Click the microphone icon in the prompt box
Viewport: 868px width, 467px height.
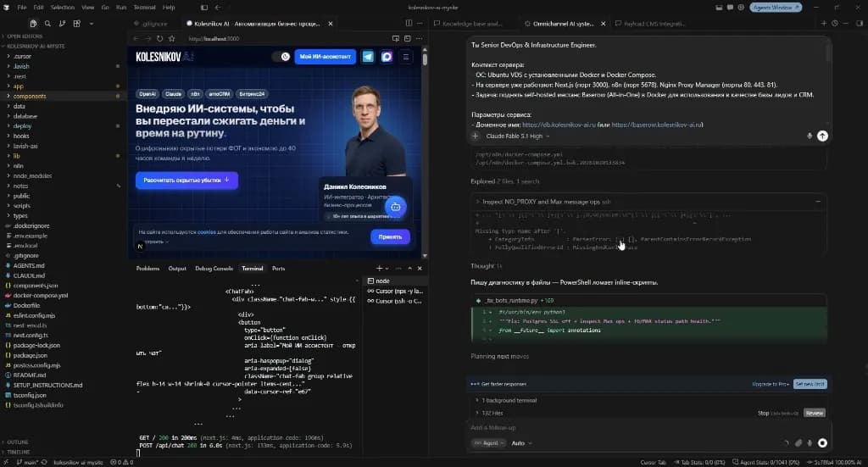(x=810, y=136)
